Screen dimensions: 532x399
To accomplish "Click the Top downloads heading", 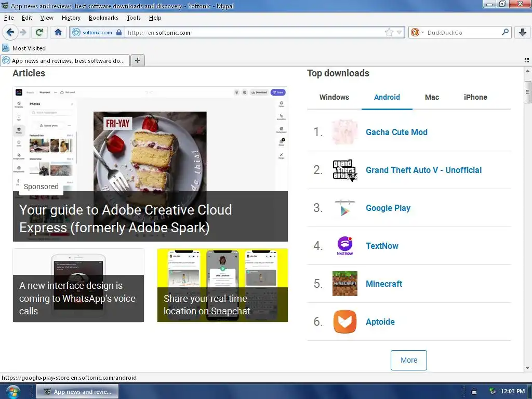I will click(338, 73).
